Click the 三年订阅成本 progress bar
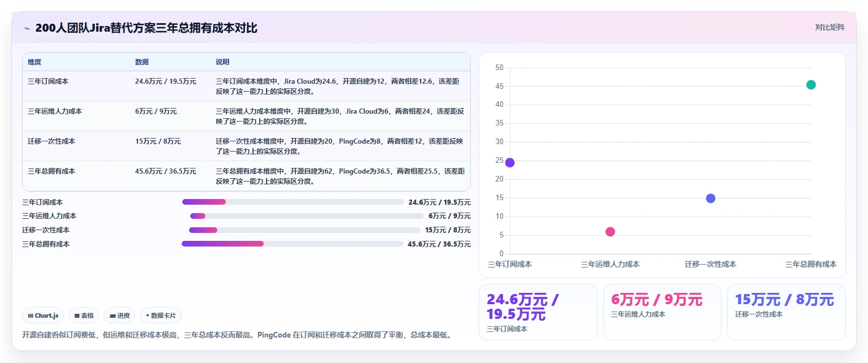The height and width of the screenshot is (363, 868). tap(293, 202)
